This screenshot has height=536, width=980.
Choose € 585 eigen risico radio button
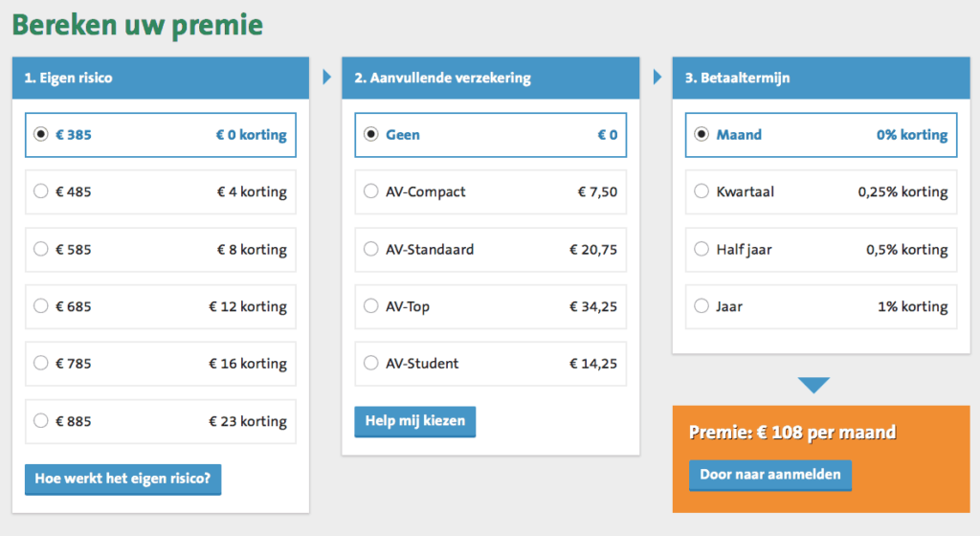pyautogui.click(x=41, y=249)
